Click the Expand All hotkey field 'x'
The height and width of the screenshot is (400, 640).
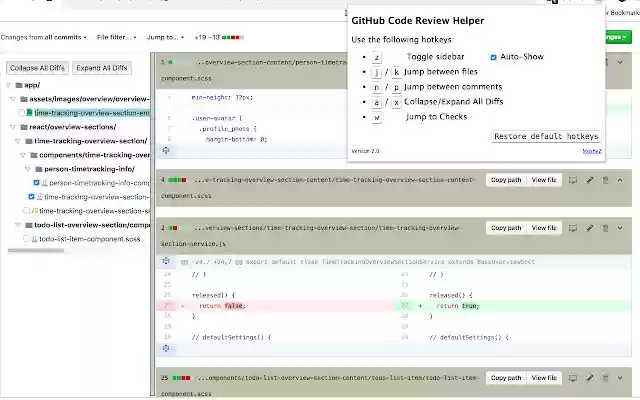click(396, 102)
